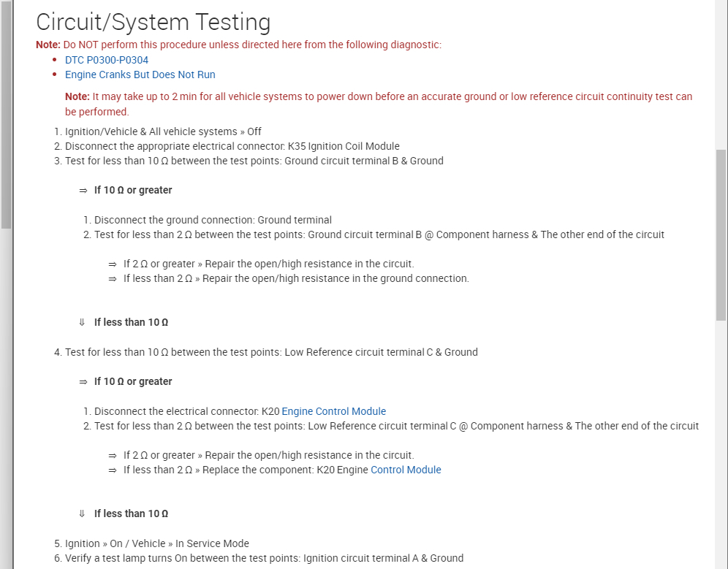
Task: Click the arrow beside 'If 10 Ω or greater' under step 4
Action: 83,381
